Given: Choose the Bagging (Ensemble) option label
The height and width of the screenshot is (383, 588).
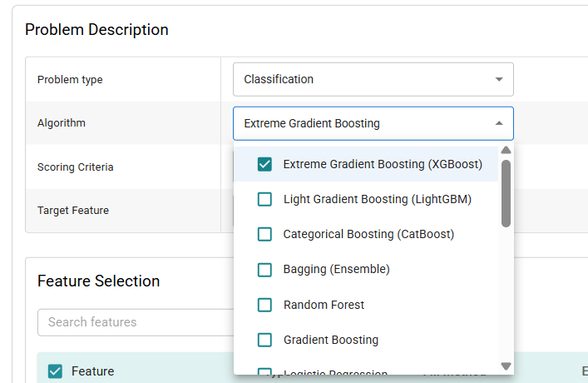Looking at the screenshot, I should (x=336, y=269).
